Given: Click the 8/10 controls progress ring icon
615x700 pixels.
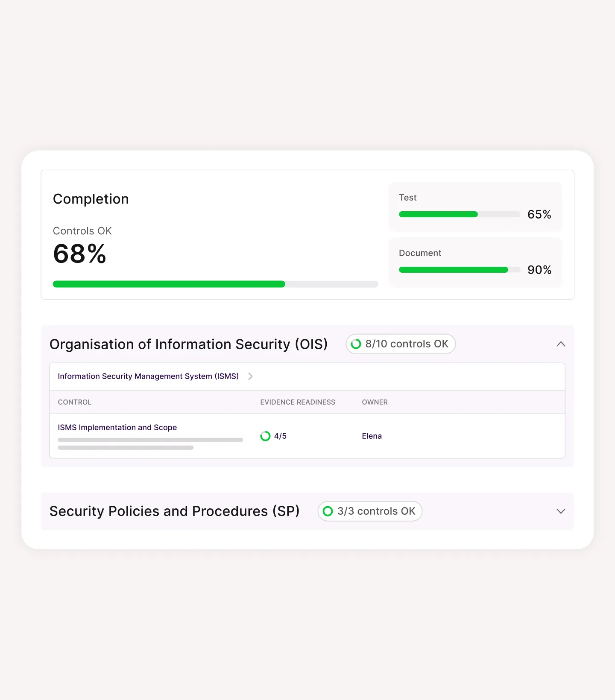Looking at the screenshot, I should point(356,344).
